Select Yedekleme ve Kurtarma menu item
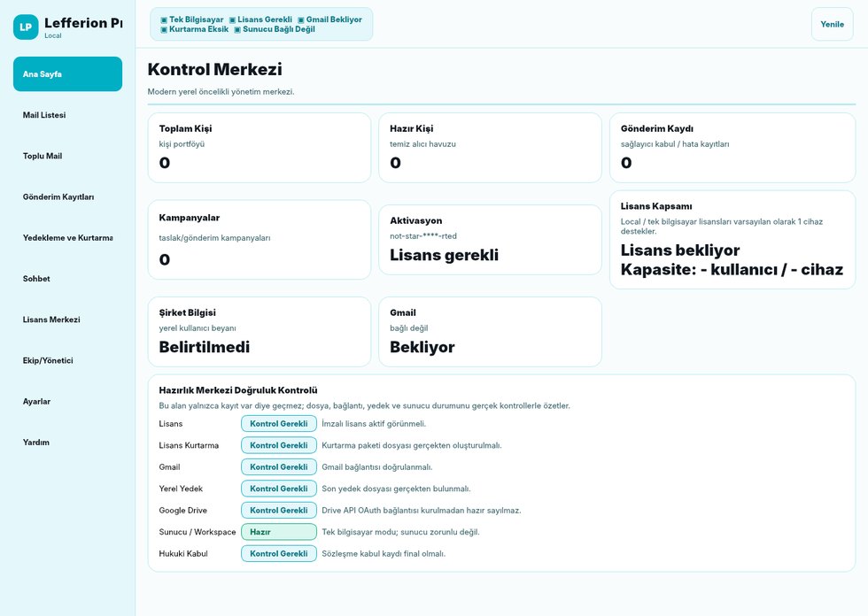Screen dimensions: 868x616 click(x=67, y=238)
